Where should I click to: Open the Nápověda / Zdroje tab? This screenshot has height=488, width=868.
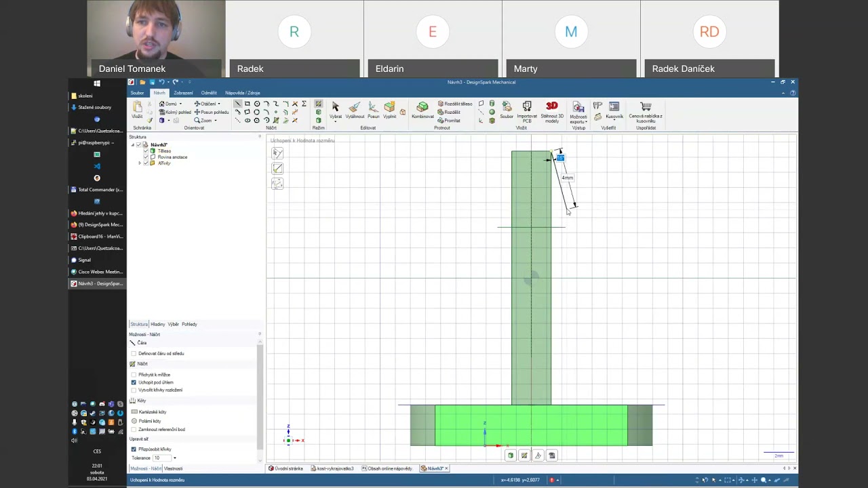coord(243,93)
